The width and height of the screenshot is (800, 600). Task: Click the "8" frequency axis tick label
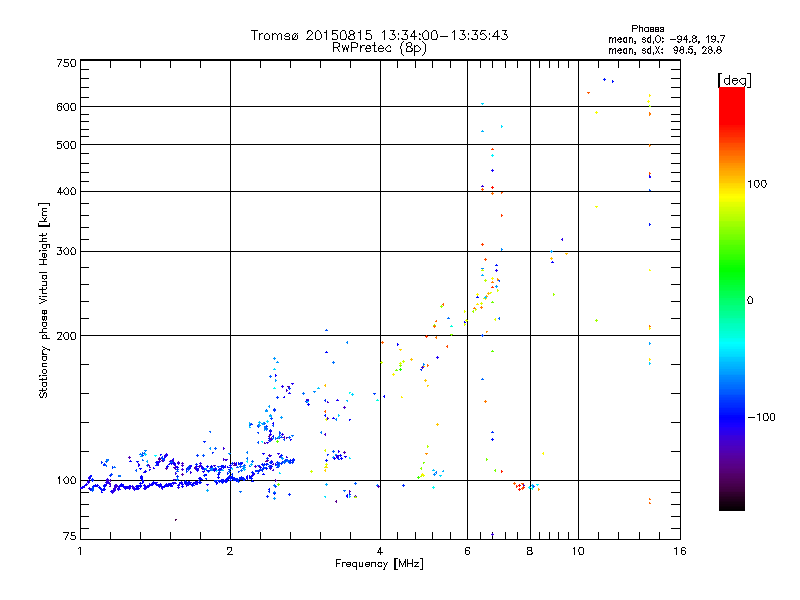[x=530, y=551]
